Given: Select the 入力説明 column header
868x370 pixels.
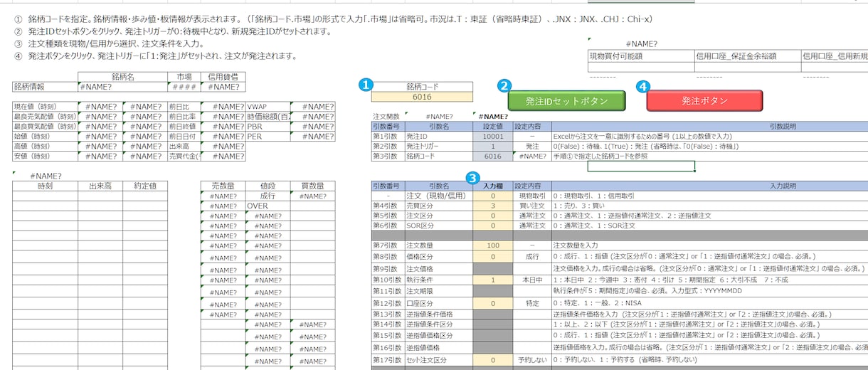Looking at the screenshot, I should (x=710, y=186).
